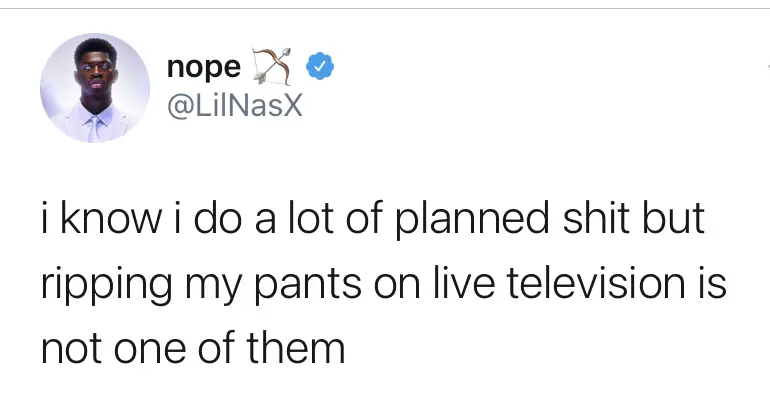Click the blue verified badge
Image resolution: width=770 pixels, height=406 pixels.
pyautogui.click(x=316, y=67)
